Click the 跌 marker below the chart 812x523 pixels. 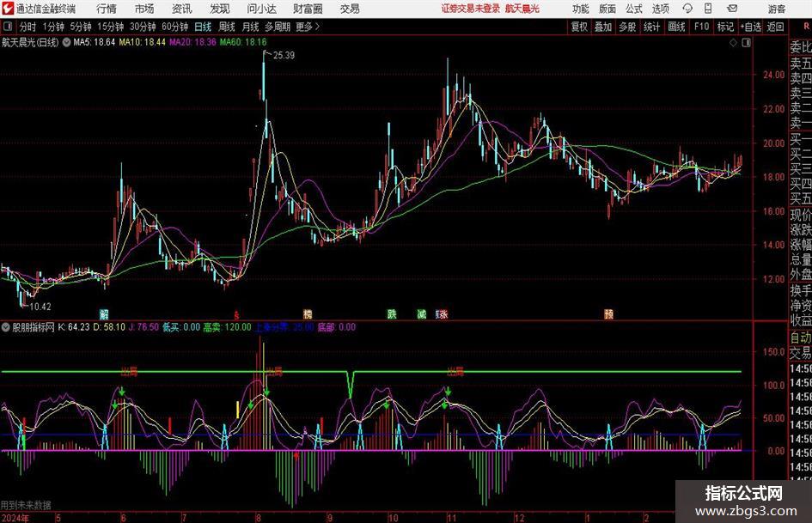(x=392, y=313)
